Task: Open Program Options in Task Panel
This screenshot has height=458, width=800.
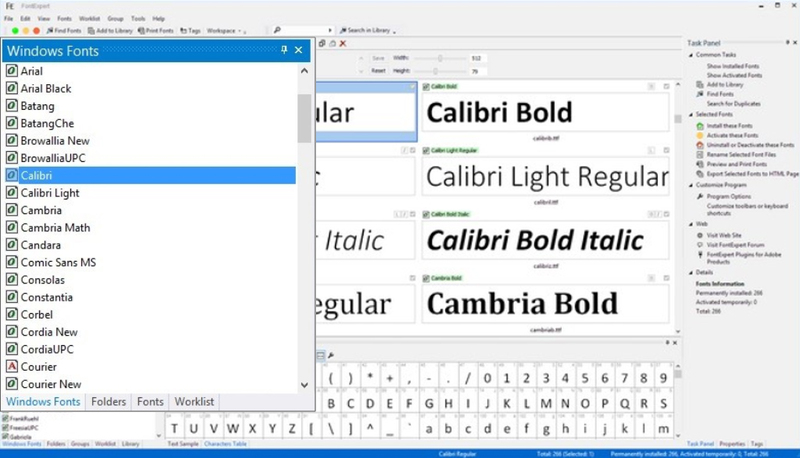Action: coord(729,196)
